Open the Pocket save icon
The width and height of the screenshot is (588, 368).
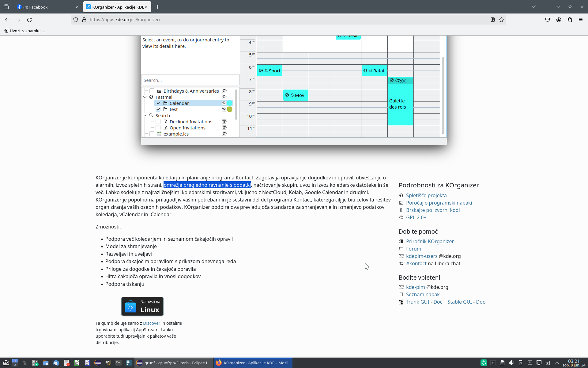pos(548,20)
